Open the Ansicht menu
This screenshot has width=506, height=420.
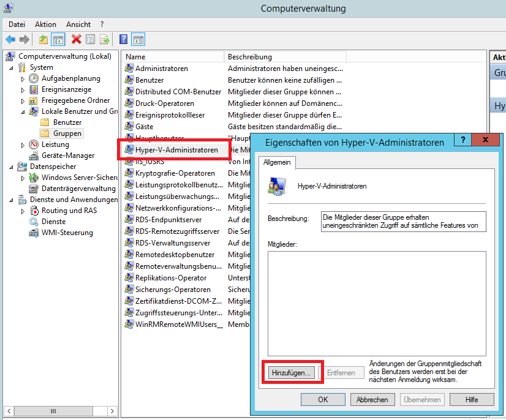click(78, 24)
